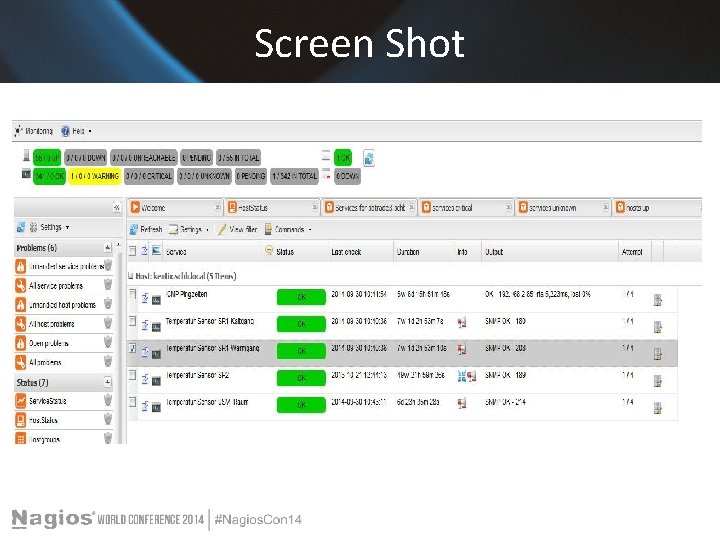720x540 pixels.
Task: Switch to the HostStatus tab
Action: 272,208
